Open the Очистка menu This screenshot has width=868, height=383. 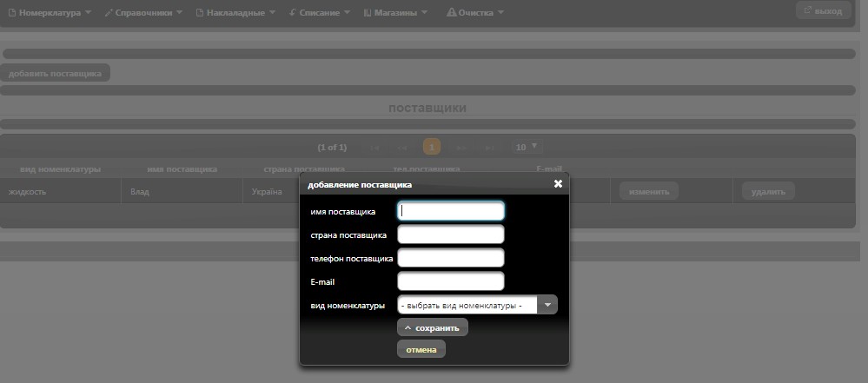pos(475,13)
